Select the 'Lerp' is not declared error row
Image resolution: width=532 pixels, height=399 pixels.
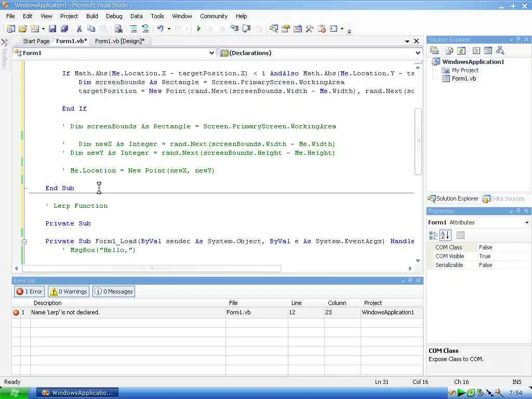pos(218,312)
